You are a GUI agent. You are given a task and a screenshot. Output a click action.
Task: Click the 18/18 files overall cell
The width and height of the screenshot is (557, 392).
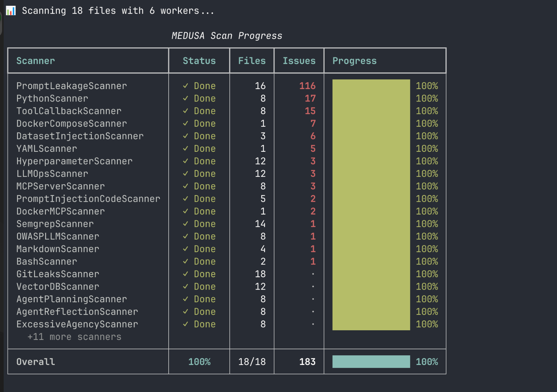click(x=252, y=362)
